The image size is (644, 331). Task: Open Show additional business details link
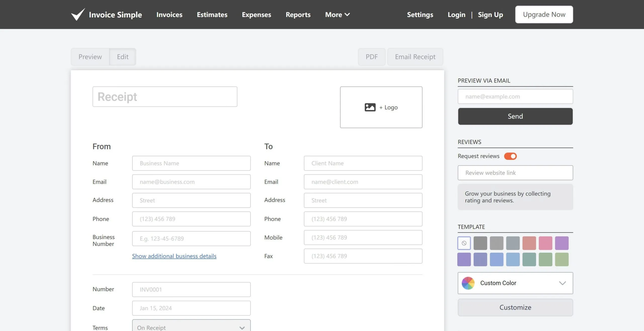pyautogui.click(x=174, y=256)
